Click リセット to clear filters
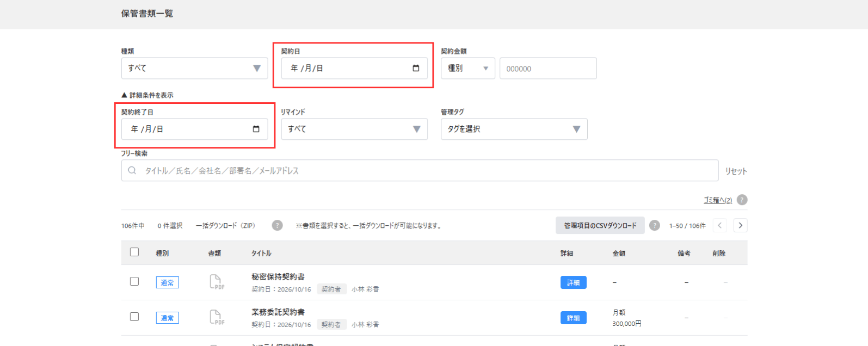 click(736, 171)
